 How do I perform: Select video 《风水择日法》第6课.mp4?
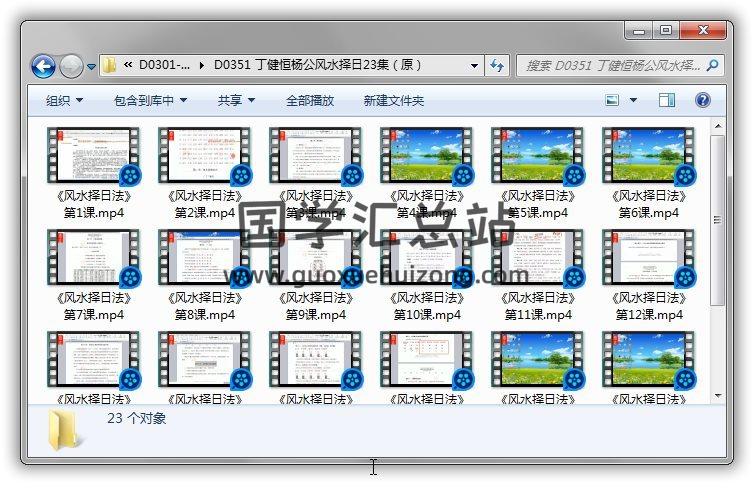649,174
